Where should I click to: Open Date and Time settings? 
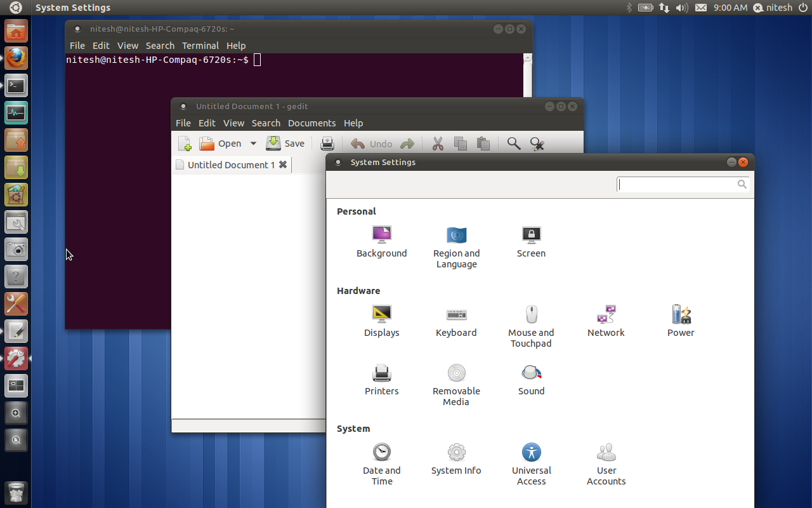[381, 458]
